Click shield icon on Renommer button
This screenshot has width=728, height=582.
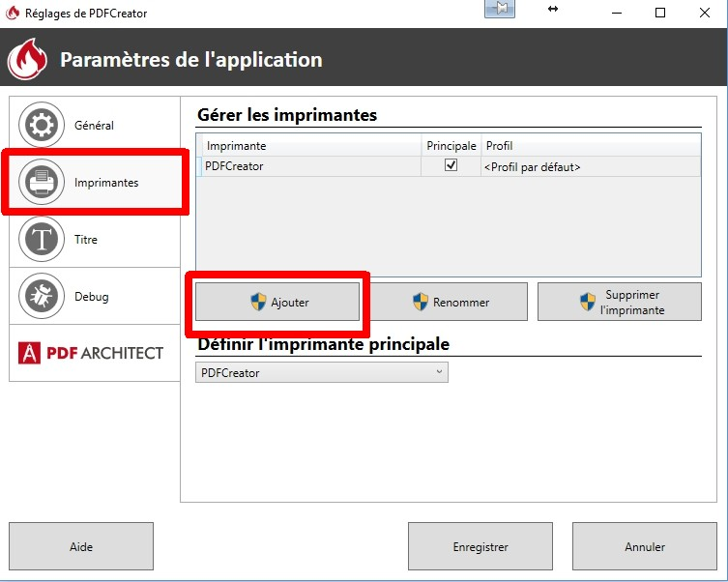(421, 302)
